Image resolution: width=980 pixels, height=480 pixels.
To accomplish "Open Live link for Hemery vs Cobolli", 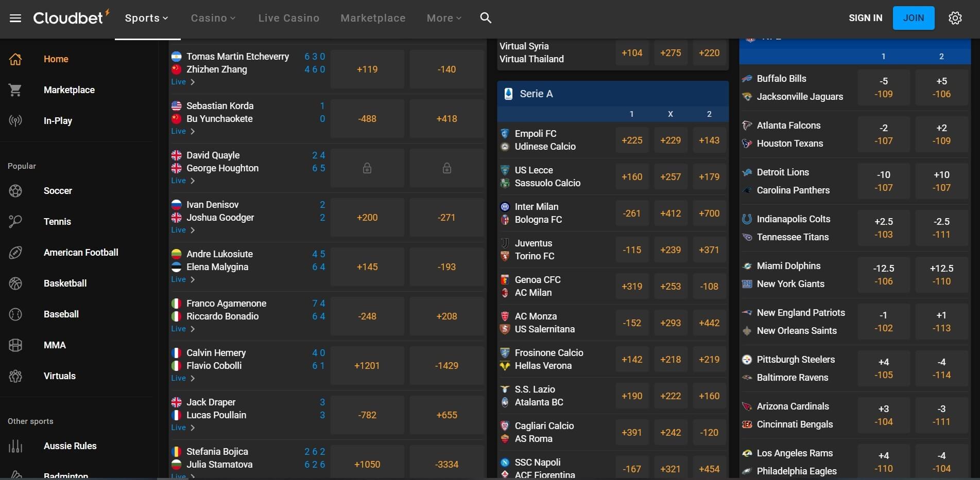I will click(183, 378).
